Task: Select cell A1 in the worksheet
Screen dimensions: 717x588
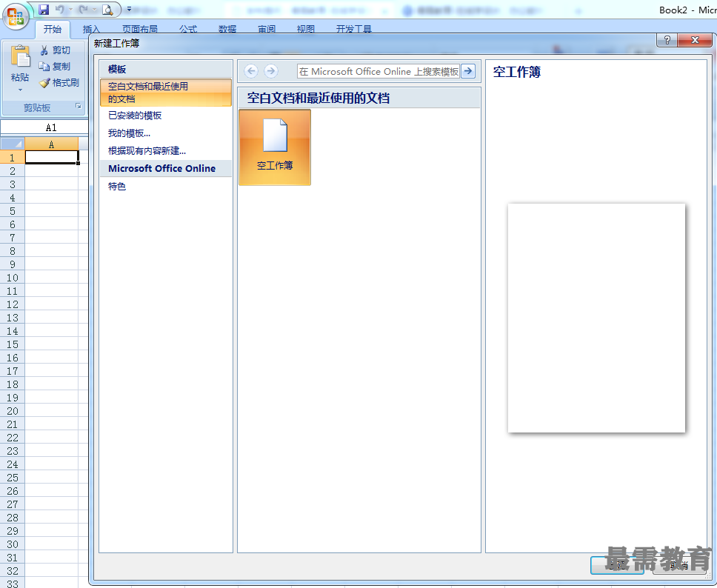Action: click(x=51, y=157)
